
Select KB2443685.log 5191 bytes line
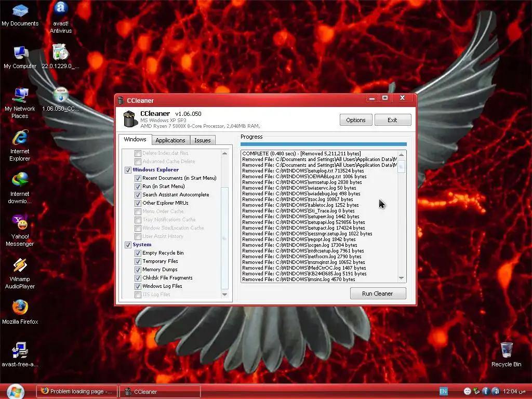tap(304, 273)
